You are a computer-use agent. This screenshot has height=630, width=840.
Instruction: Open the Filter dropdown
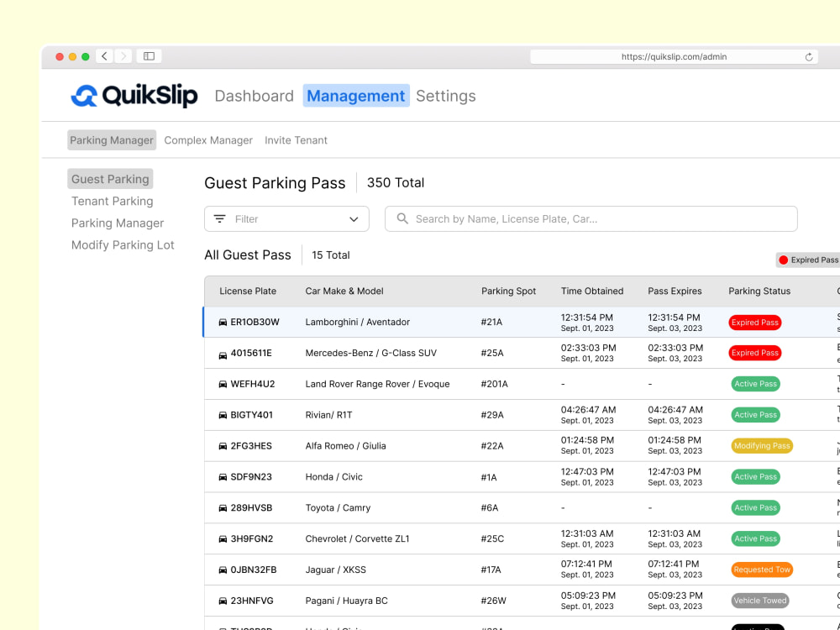286,218
